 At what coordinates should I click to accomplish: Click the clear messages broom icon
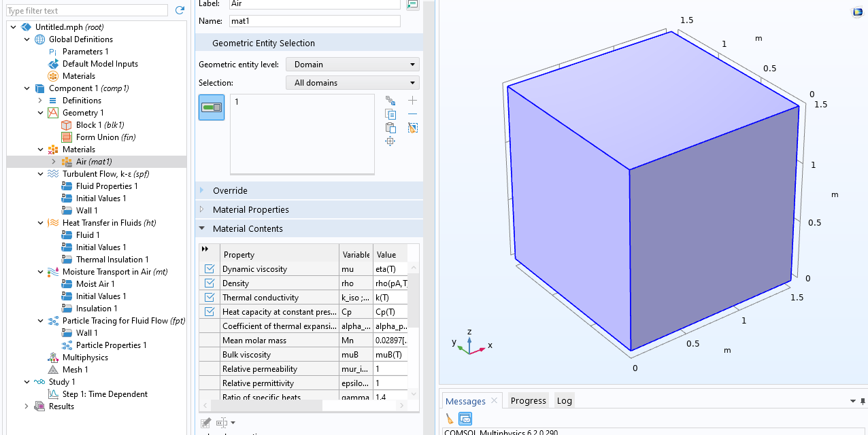pos(450,419)
